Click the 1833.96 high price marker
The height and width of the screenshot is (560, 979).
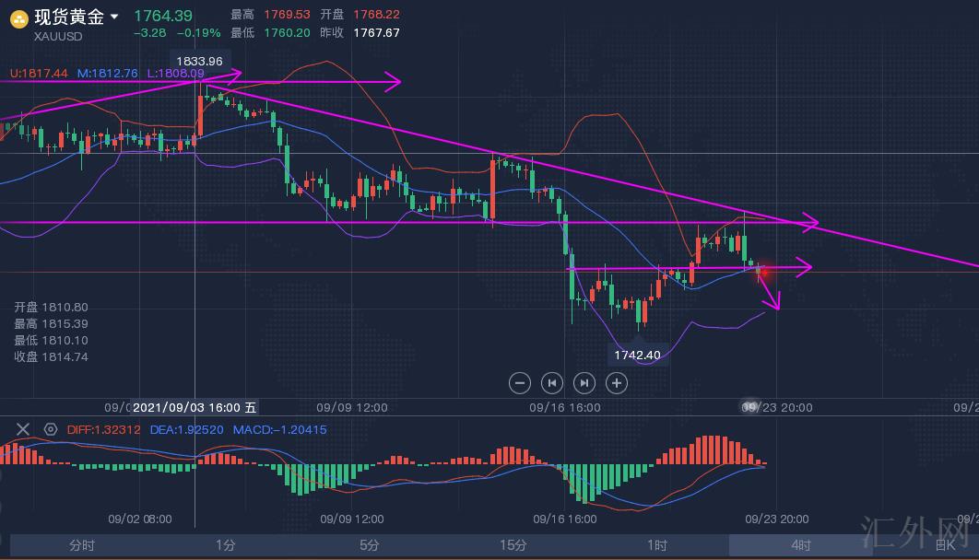(x=200, y=61)
